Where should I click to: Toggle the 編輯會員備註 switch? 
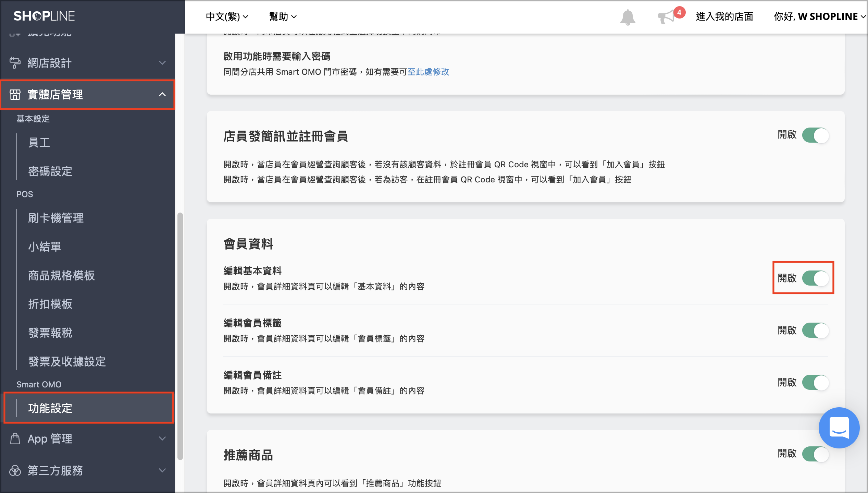point(815,383)
